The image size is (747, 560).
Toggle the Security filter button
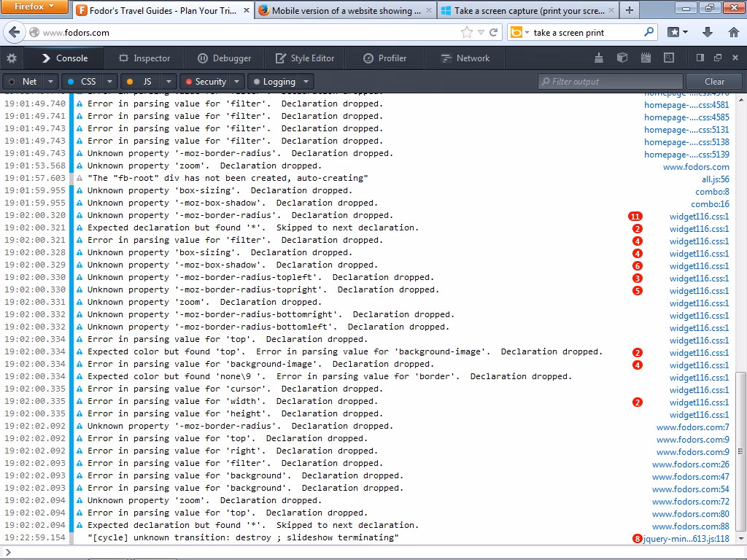205,82
